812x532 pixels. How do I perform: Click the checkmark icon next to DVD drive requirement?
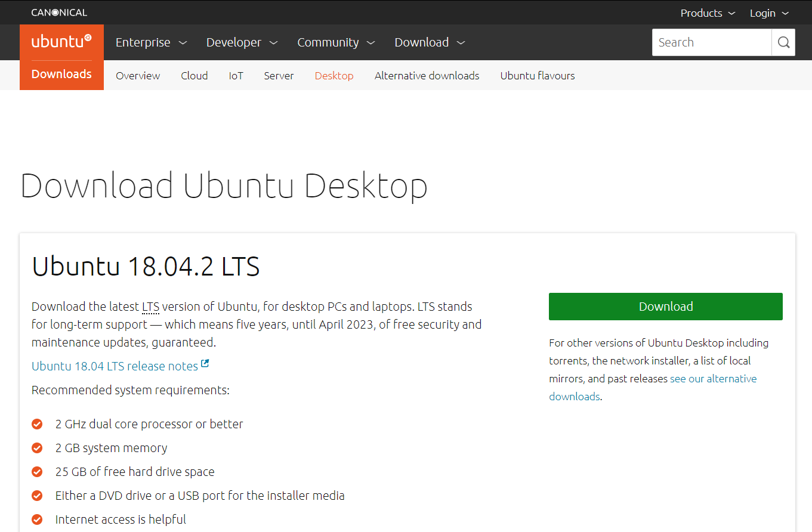[37, 496]
